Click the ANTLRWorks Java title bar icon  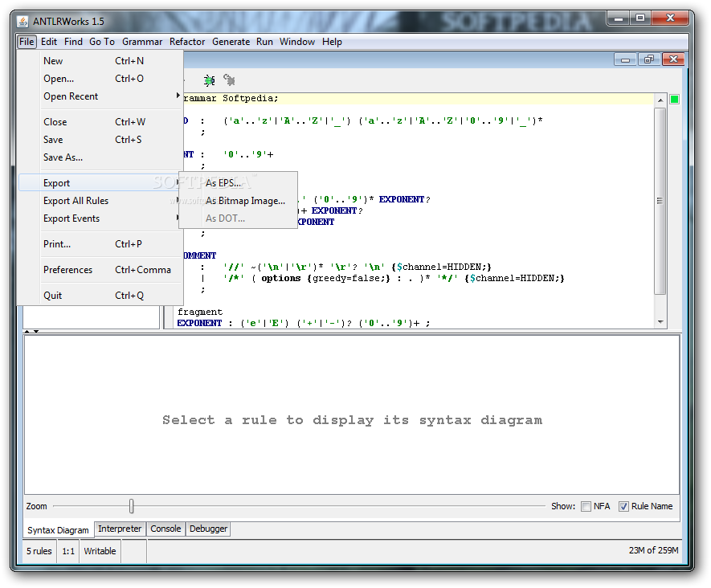point(22,22)
